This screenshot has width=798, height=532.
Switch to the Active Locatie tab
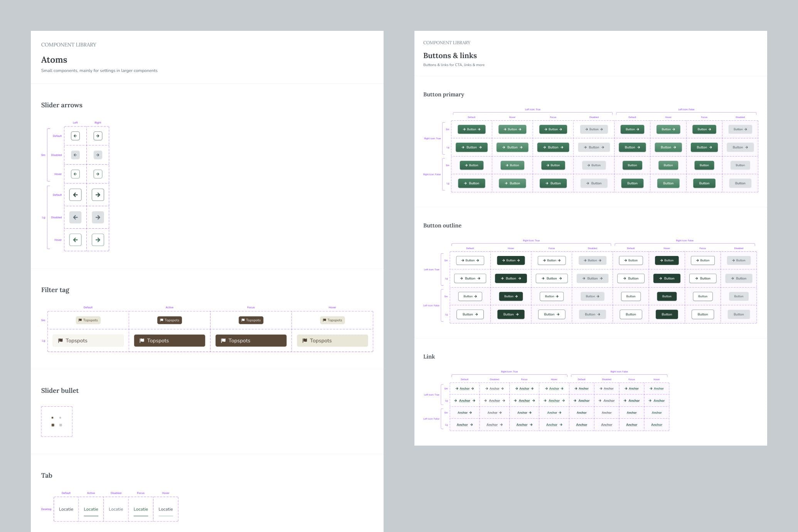coord(91,509)
